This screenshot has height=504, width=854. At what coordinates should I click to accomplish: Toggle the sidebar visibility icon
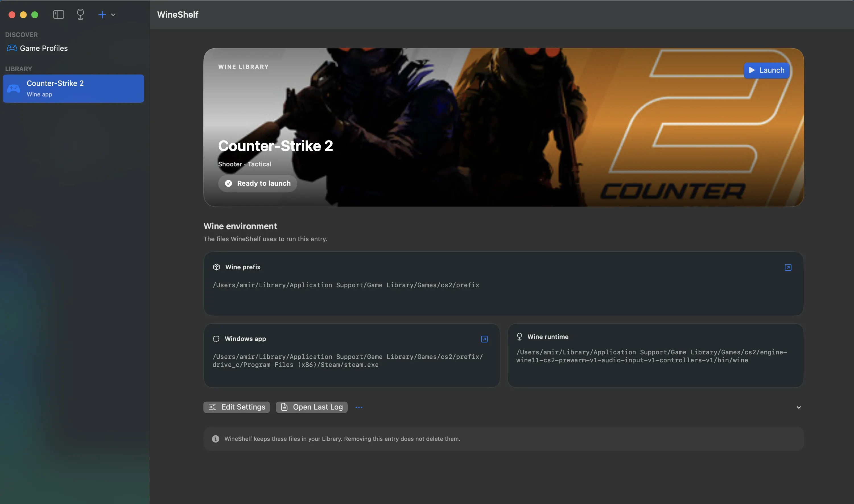58,15
